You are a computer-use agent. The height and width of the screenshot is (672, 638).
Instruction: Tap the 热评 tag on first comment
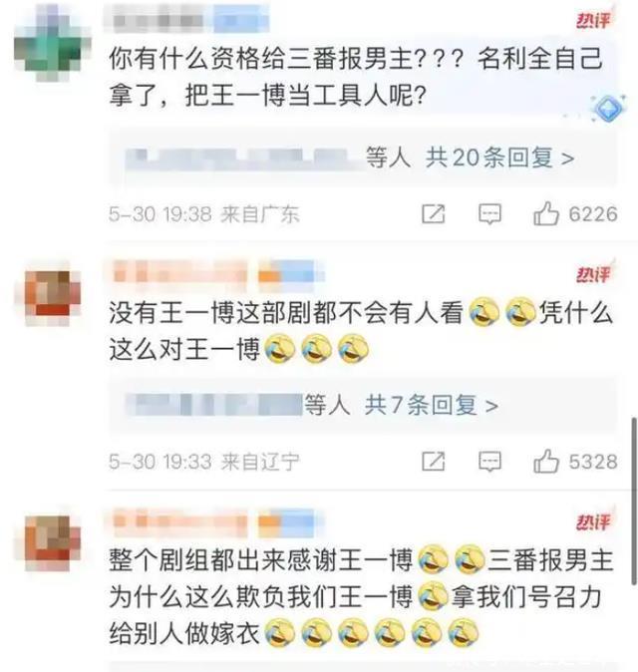point(593,19)
